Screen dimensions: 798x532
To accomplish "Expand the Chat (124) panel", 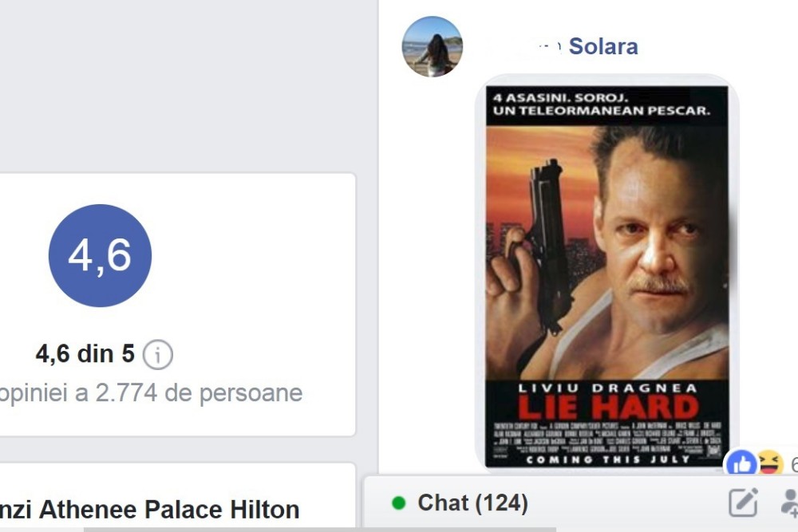I will [x=472, y=503].
